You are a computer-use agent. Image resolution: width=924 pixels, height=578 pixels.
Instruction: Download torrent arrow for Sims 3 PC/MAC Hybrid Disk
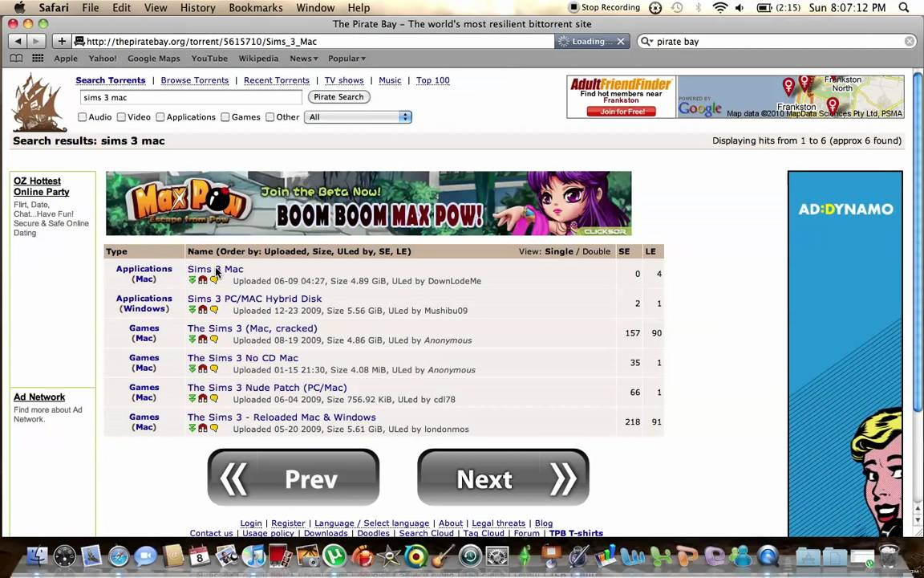coord(192,310)
